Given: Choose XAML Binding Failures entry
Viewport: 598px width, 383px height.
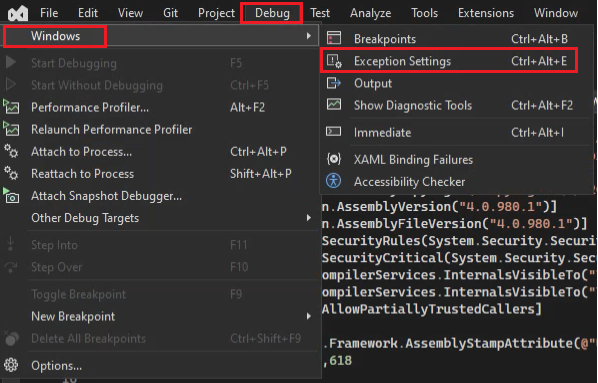Looking at the screenshot, I should [456, 159].
